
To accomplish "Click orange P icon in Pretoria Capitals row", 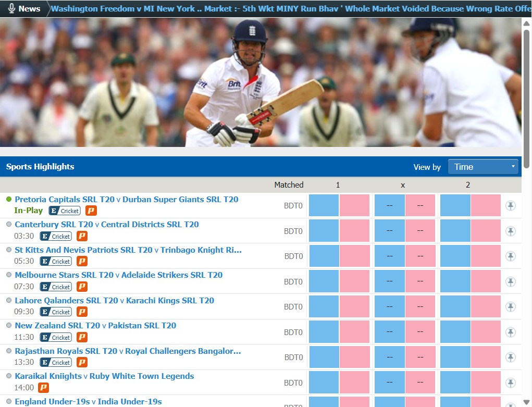I will (91, 211).
